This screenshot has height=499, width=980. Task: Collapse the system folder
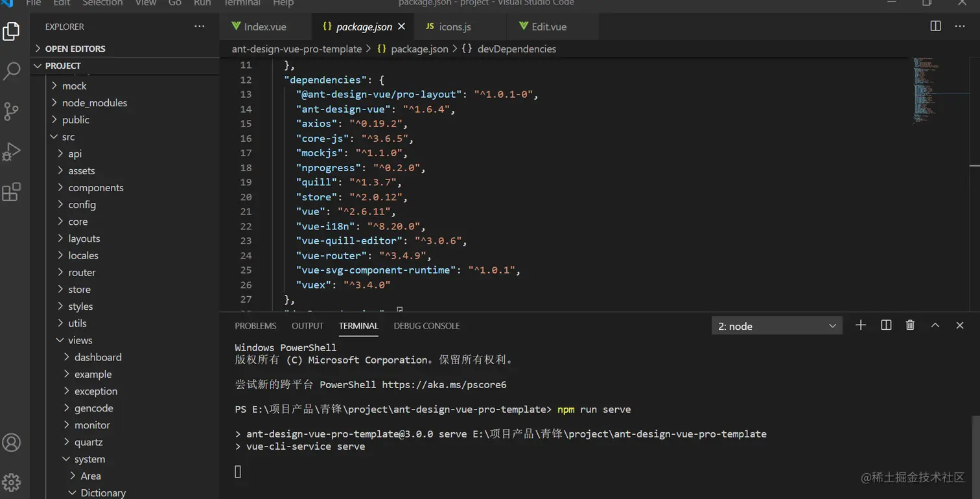pos(125,459)
